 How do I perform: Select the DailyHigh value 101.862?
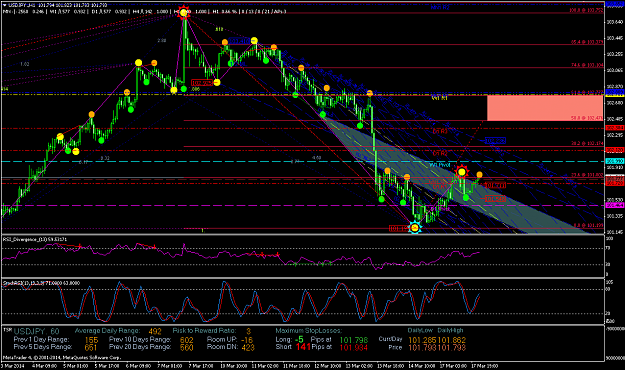[452, 340]
